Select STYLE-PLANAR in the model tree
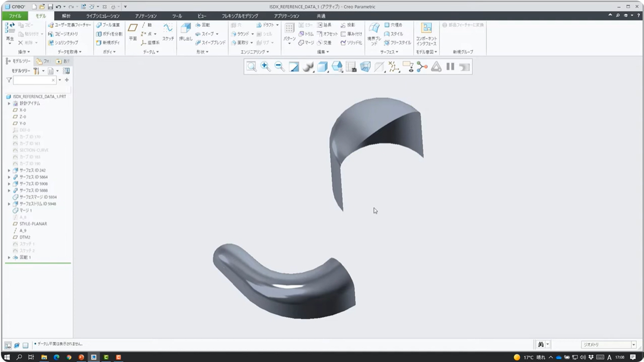The image size is (644, 362). [x=33, y=224]
